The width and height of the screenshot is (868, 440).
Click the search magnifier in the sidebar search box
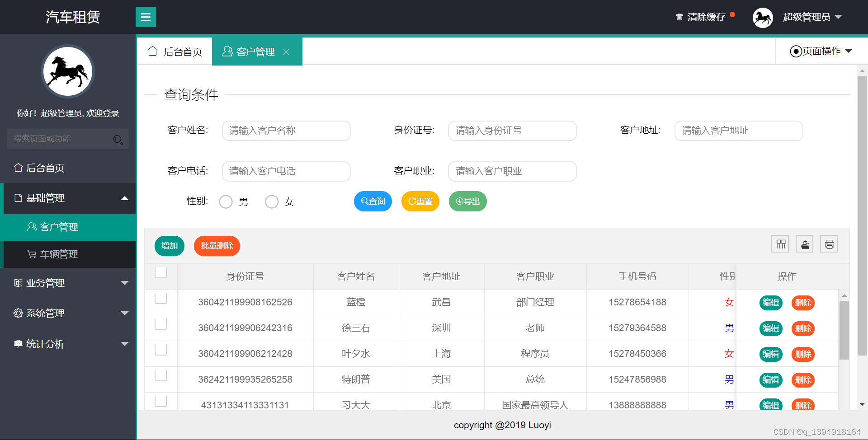point(118,139)
